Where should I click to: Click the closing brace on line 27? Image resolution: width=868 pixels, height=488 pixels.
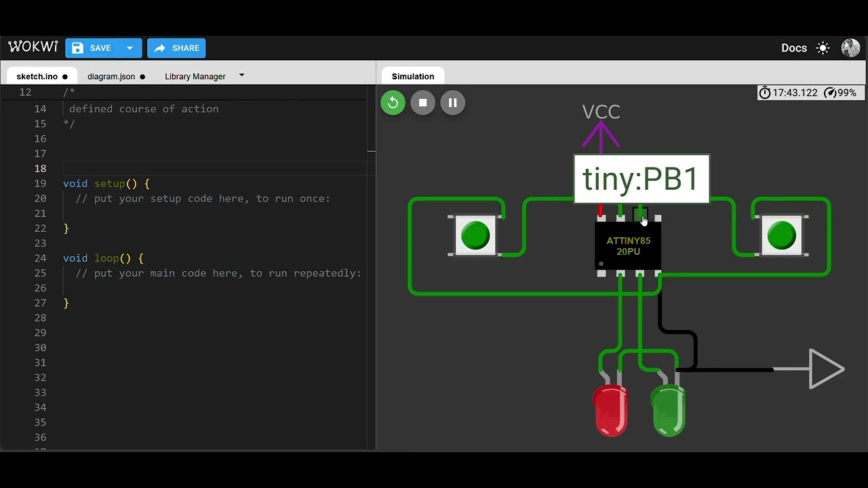[66, 303]
